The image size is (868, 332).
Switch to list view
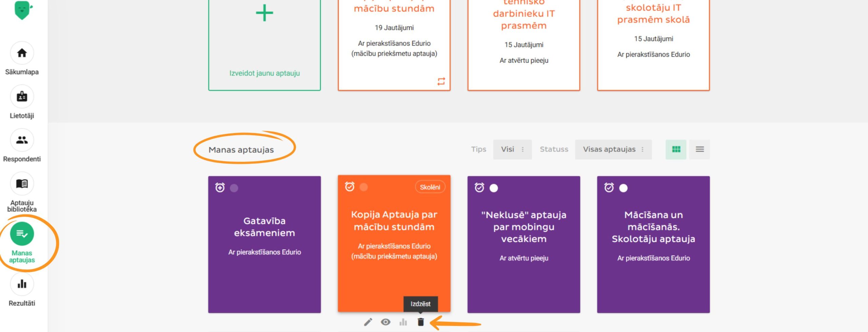700,149
